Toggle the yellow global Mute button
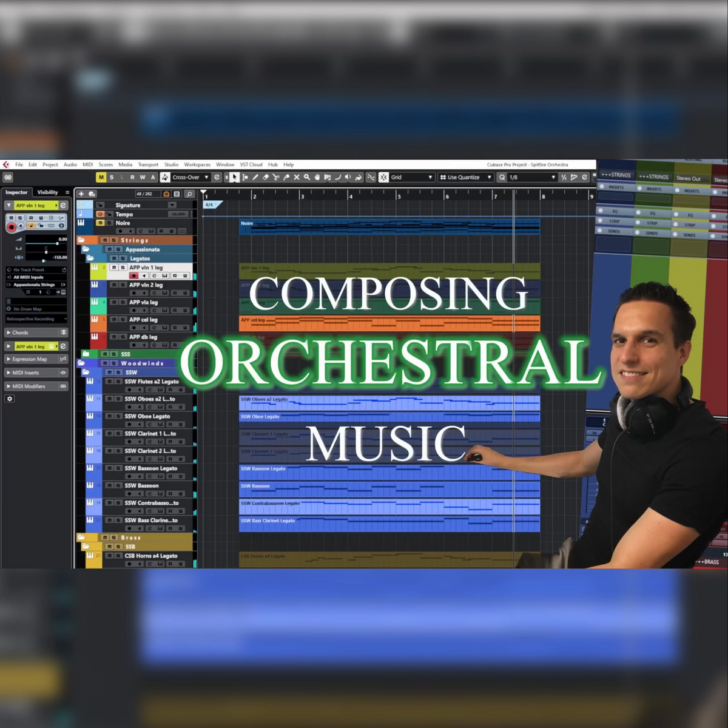 [101, 177]
